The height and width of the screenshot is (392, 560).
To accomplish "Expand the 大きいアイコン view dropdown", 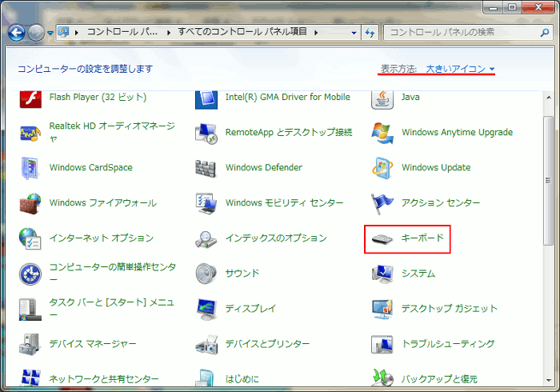I will pyautogui.click(x=460, y=69).
